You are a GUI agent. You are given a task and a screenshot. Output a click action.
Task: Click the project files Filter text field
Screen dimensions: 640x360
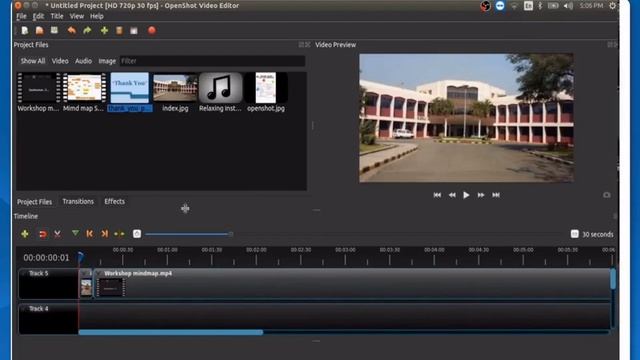[x=212, y=61]
